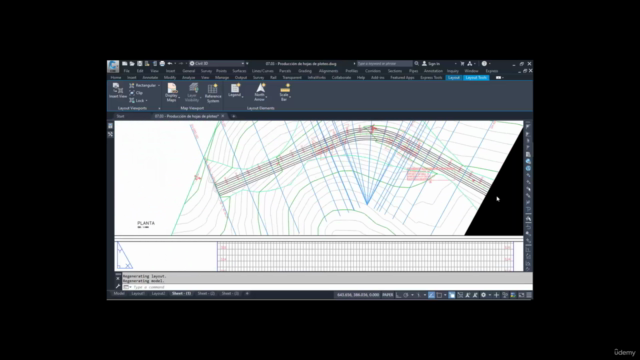Screen dimensions: 640x360
Task: Click the command line wrench icon
Action: 118,287
